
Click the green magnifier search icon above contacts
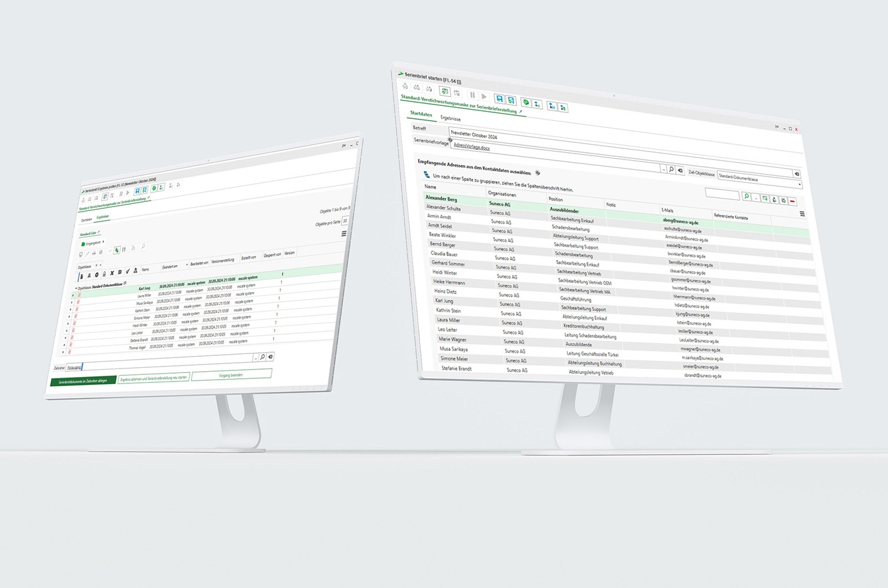point(746,196)
